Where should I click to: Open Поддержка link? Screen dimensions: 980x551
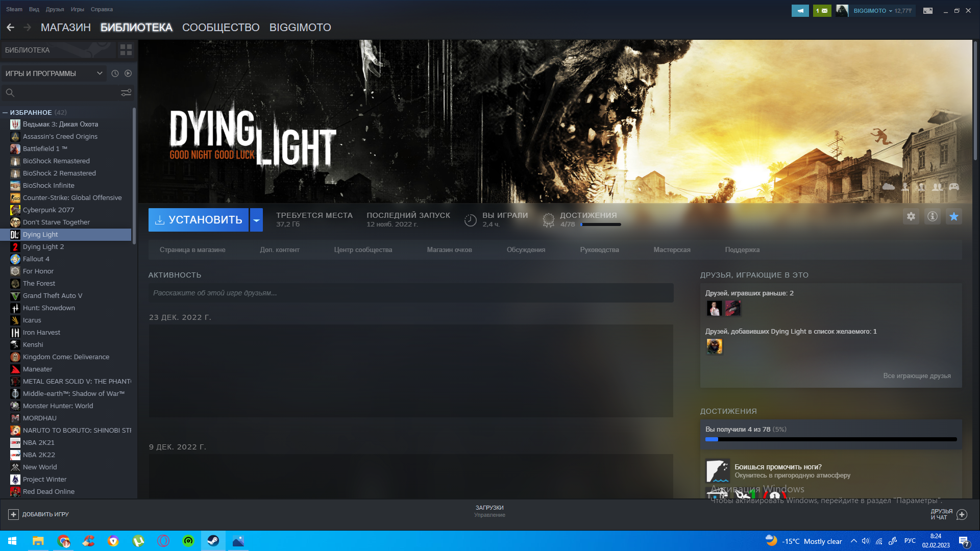(x=742, y=250)
